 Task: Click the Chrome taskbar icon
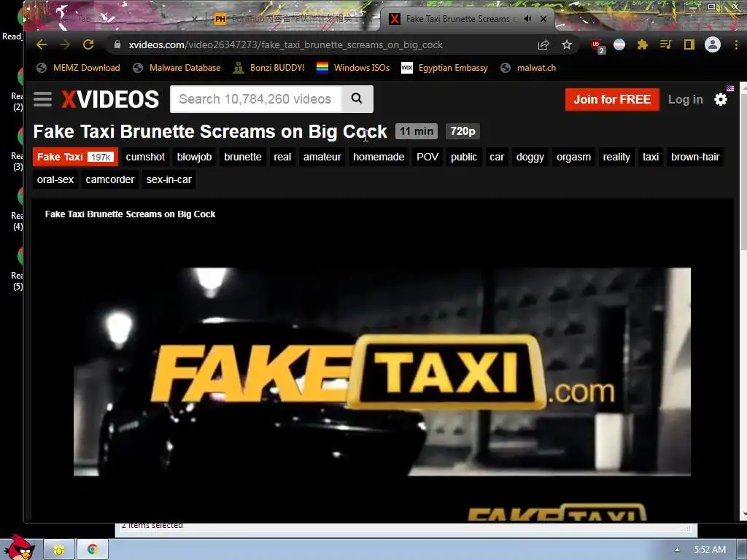click(93, 550)
